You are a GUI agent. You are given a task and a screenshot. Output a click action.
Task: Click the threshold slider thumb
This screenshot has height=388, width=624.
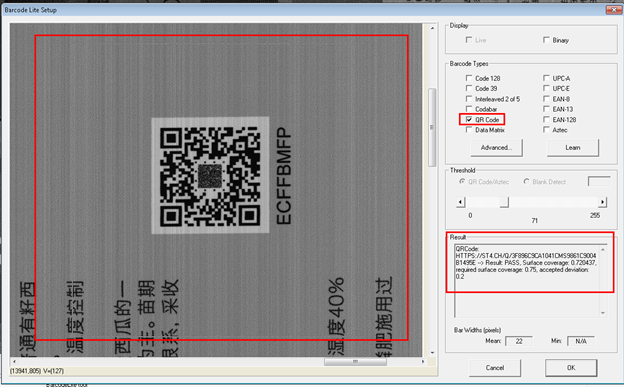[504, 202]
